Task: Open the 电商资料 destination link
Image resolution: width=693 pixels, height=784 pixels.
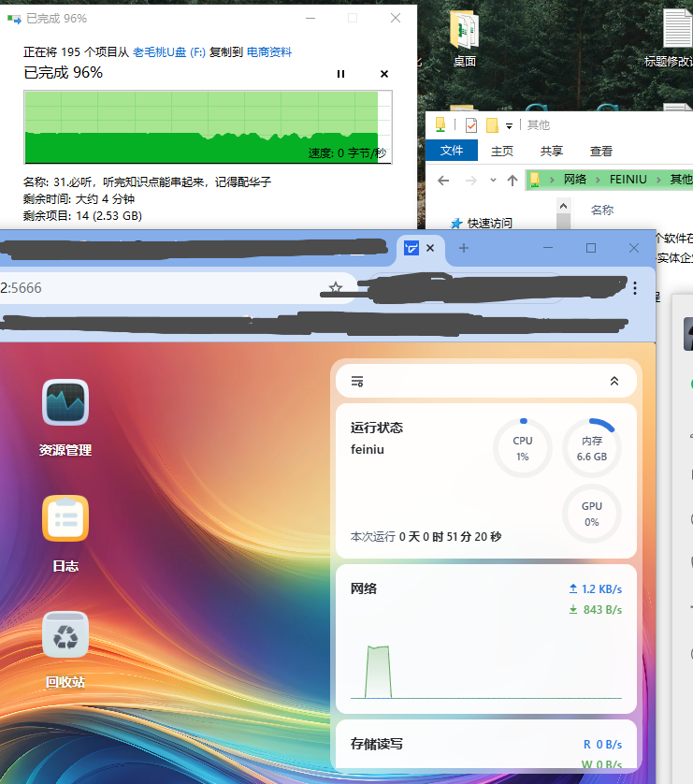Action: coord(268,52)
